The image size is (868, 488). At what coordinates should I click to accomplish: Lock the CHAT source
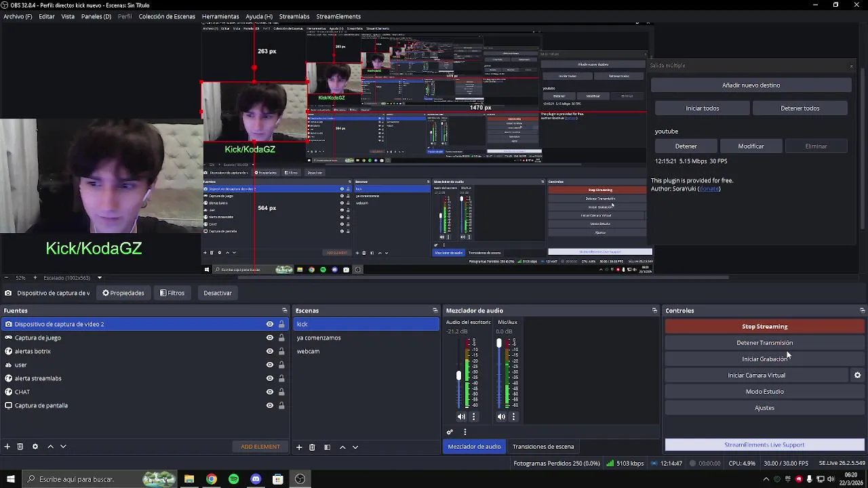click(281, 392)
